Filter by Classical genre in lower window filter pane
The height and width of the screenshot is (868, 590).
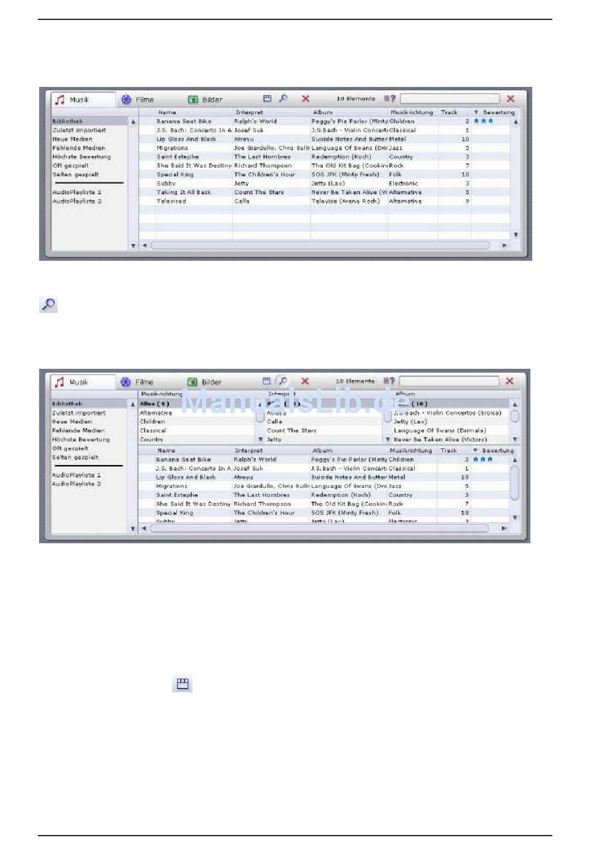153,430
